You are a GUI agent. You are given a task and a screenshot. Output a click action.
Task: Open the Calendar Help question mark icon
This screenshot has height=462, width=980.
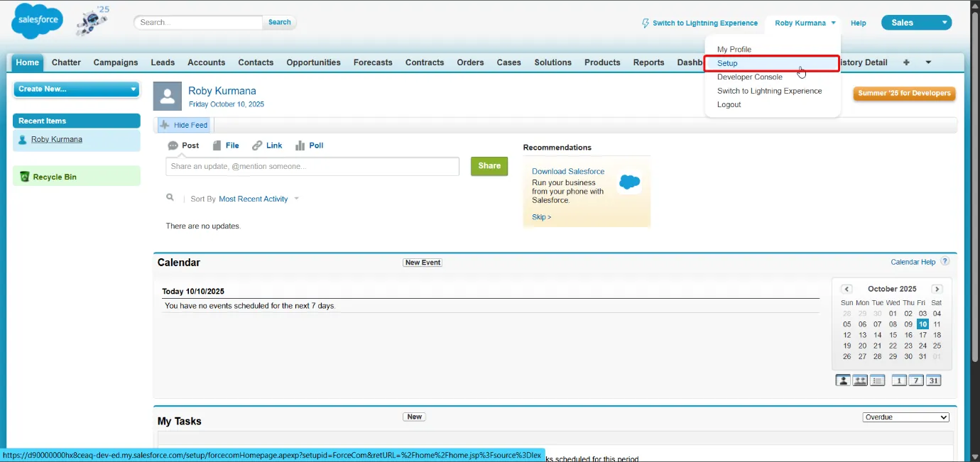point(945,261)
